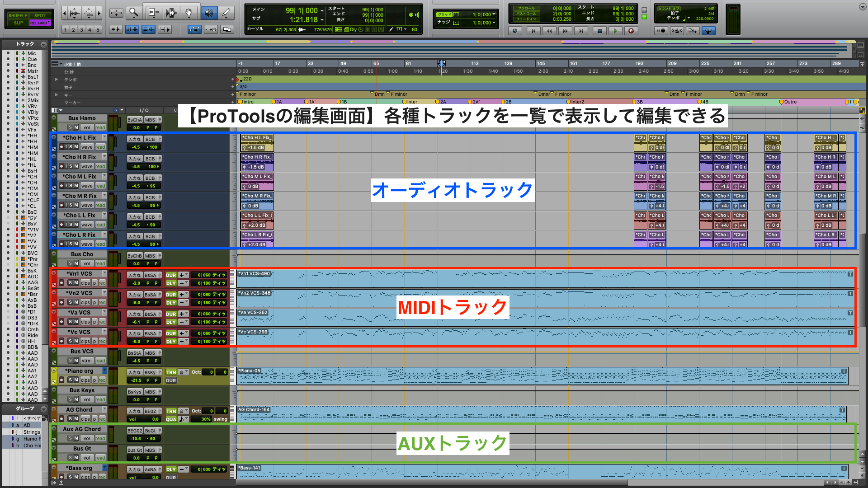
Task: Select the Grabber hand tool
Action: pos(189,13)
